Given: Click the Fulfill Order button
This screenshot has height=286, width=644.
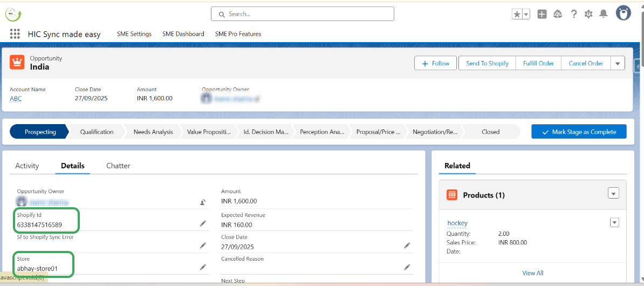Looking at the screenshot, I should tap(538, 63).
